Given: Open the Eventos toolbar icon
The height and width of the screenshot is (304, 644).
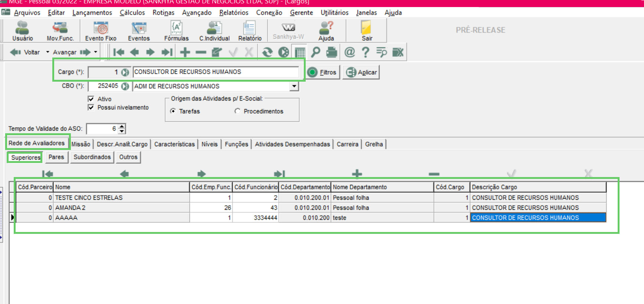Looking at the screenshot, I should pyautogui.click(x=139, y=30).
